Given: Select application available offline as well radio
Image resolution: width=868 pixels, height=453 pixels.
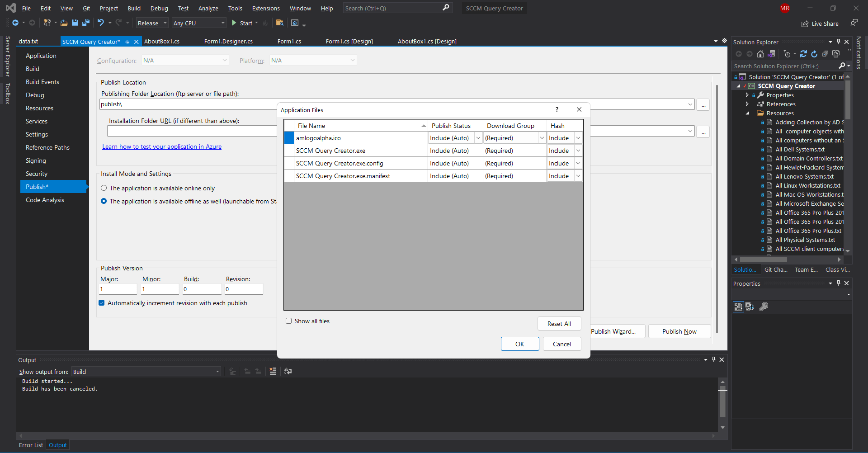Looking at the screenshot, I should coord(104,201).
